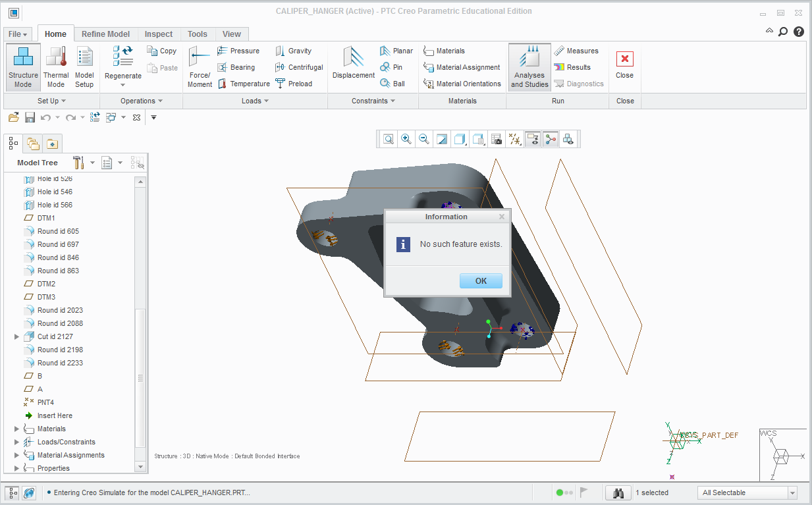
Task: Switch to the Tools tab
Action: tap(198, 34)
